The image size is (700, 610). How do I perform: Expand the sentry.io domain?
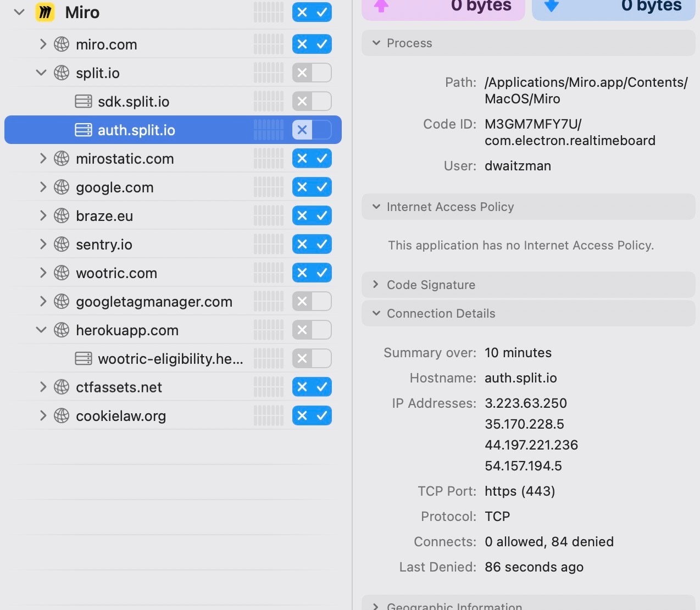pos(43,244)
